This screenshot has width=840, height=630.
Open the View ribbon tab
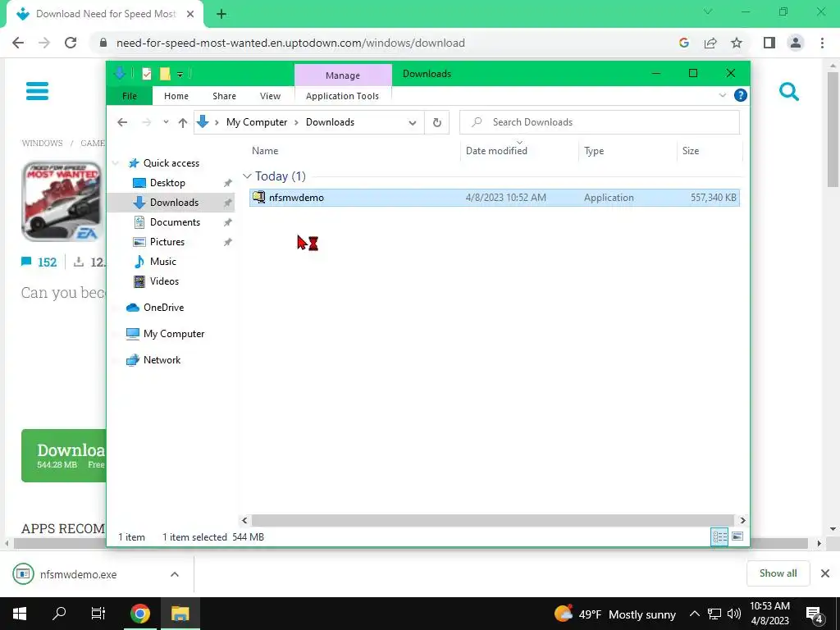tap(270, 96)
